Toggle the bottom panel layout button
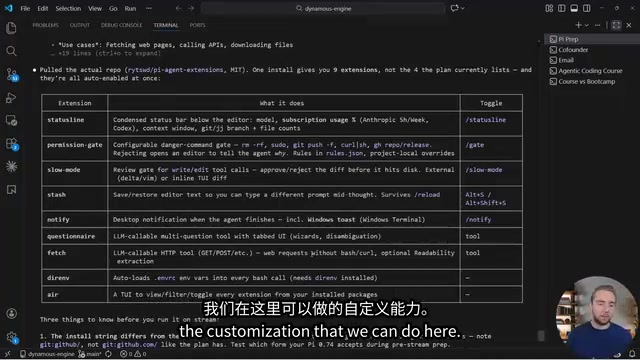Screen dimensions: 640x360 pos(574,8)
